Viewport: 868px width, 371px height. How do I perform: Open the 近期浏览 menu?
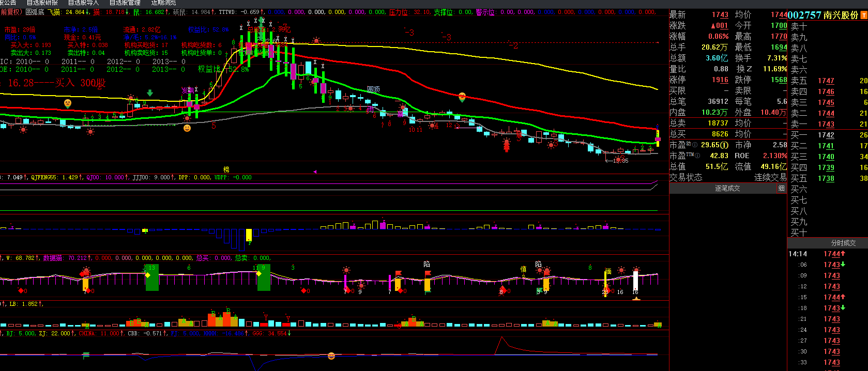click(163, 3)
